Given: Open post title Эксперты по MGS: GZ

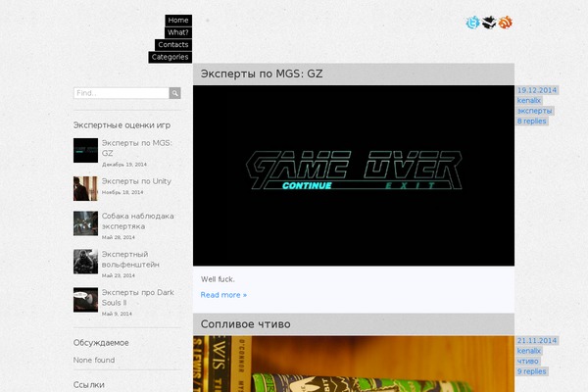Looking at the screenshot, I should point(262,73).
